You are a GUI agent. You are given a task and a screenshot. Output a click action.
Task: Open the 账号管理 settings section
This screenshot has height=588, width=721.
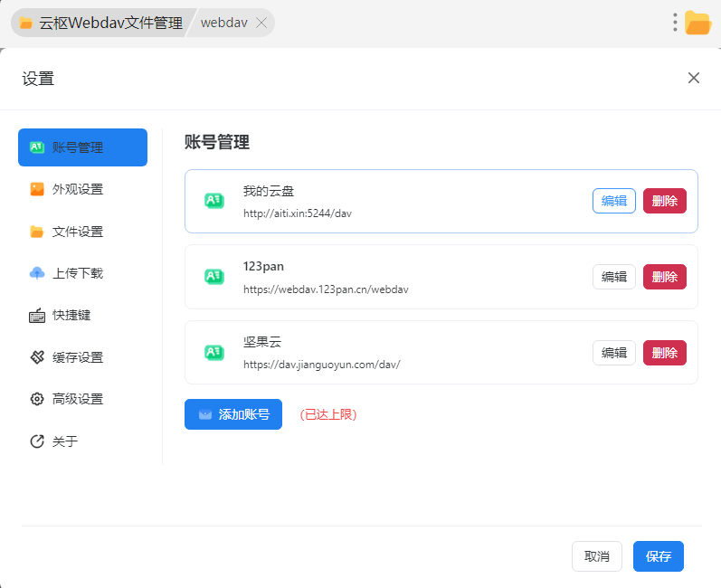pyautogui.click(x=82, y=147)
